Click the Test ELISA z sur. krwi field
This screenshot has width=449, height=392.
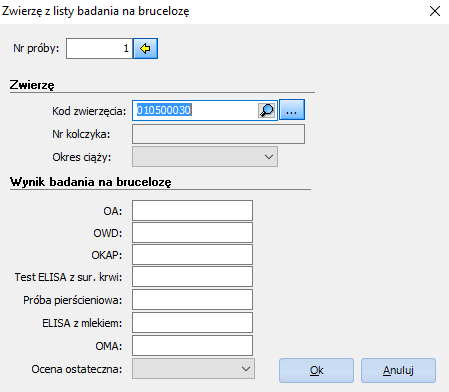pos(192,276)
